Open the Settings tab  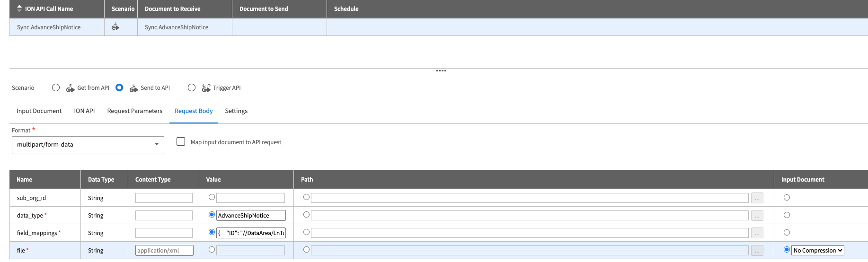(x=236, y=111)
